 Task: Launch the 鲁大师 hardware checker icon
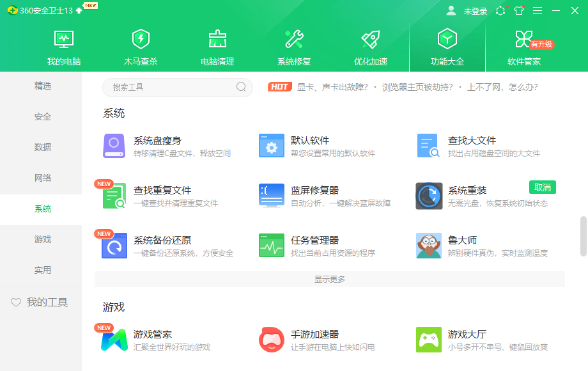tap(428, 246)
